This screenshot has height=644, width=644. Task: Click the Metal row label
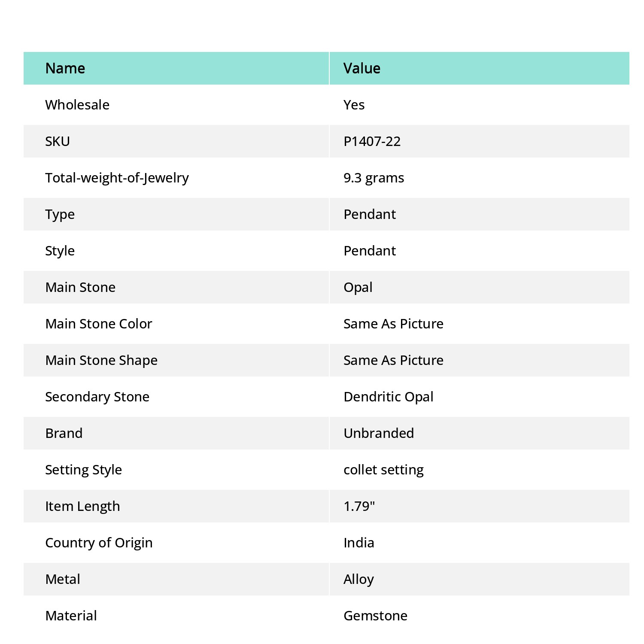[63, 579]
